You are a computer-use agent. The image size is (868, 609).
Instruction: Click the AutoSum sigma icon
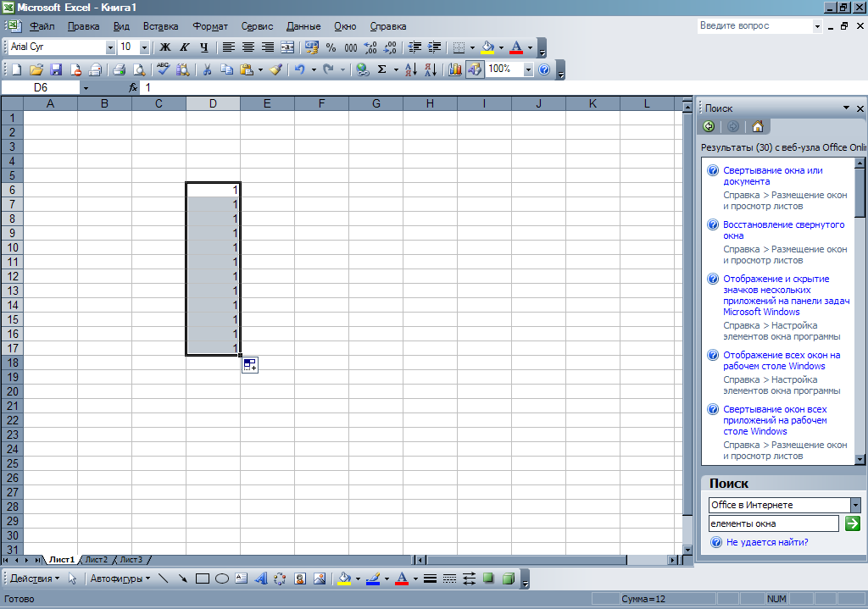tap(382, 69)
